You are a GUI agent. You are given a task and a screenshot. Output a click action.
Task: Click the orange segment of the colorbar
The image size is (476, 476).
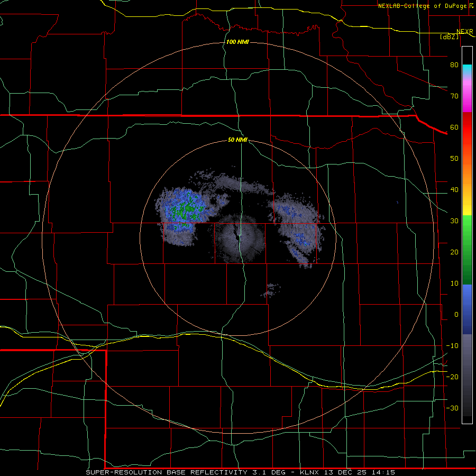(467, 176)
